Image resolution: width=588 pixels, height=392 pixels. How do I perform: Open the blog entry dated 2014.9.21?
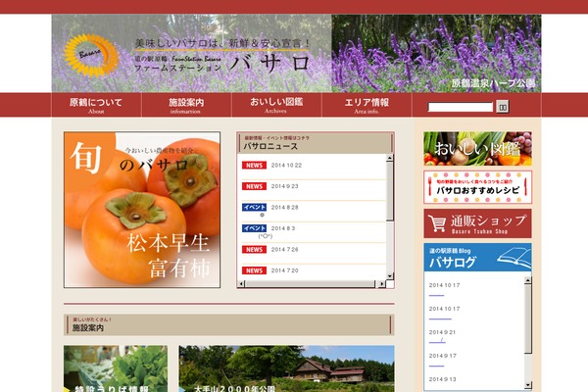point(442,332)
